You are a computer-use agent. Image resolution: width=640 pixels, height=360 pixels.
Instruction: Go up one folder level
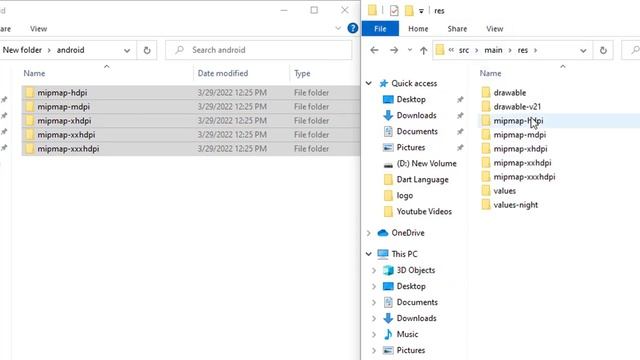click(x=423, y=50)
